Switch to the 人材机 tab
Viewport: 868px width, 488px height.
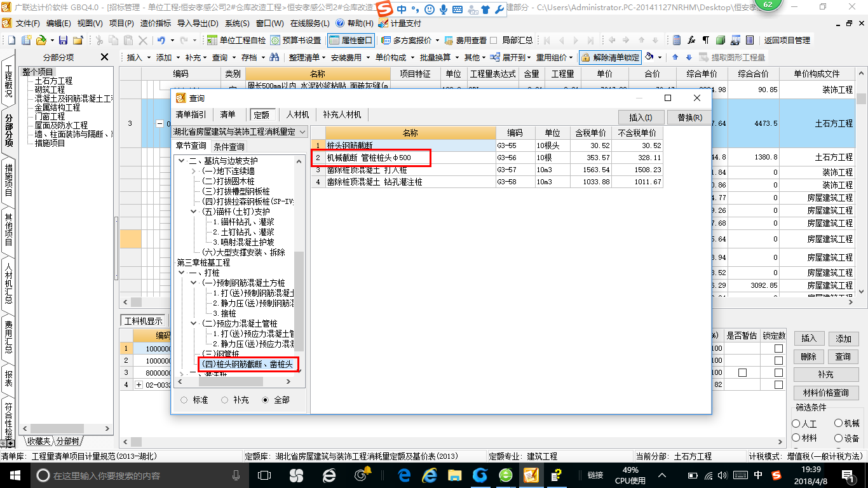click(297, 114)
